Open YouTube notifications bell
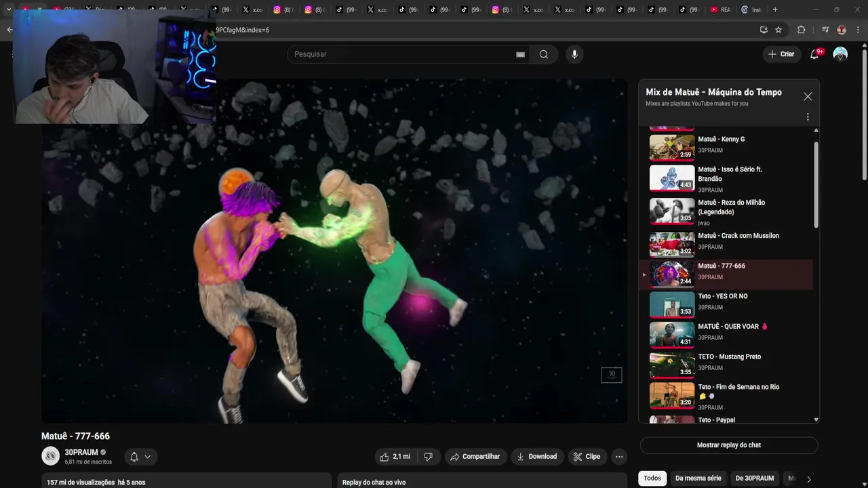The image size is (868, 488). [x=814, y=54]
